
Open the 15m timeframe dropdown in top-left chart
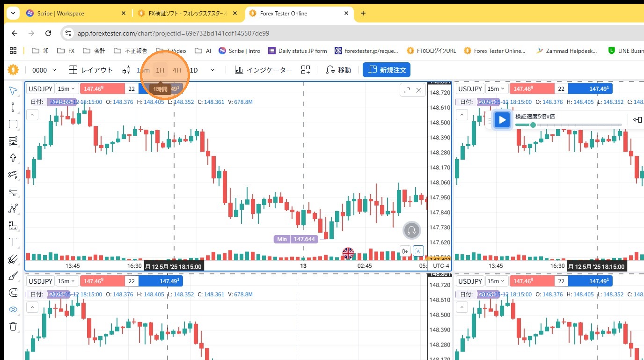[66, 89]
